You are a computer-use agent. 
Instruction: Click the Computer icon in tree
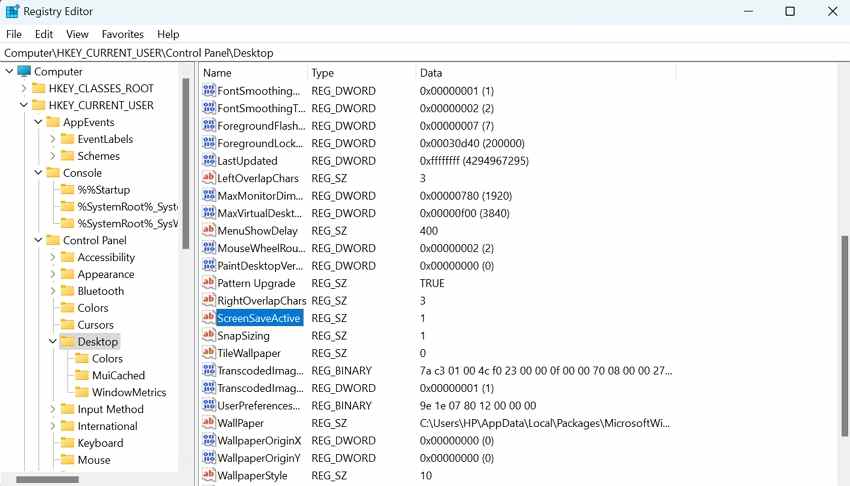pos(24,72)
